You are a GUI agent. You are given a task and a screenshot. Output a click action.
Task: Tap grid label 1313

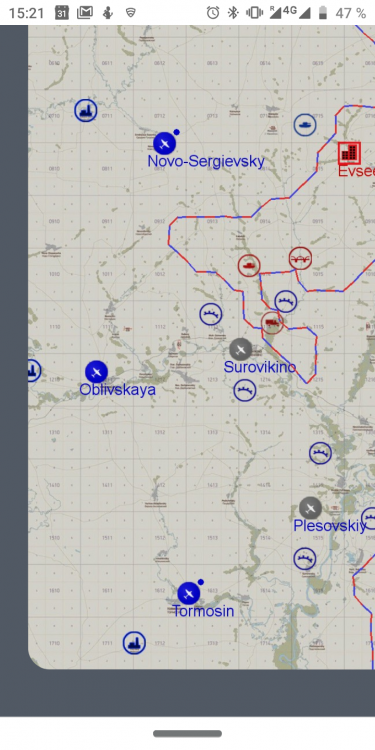[212, 432]
